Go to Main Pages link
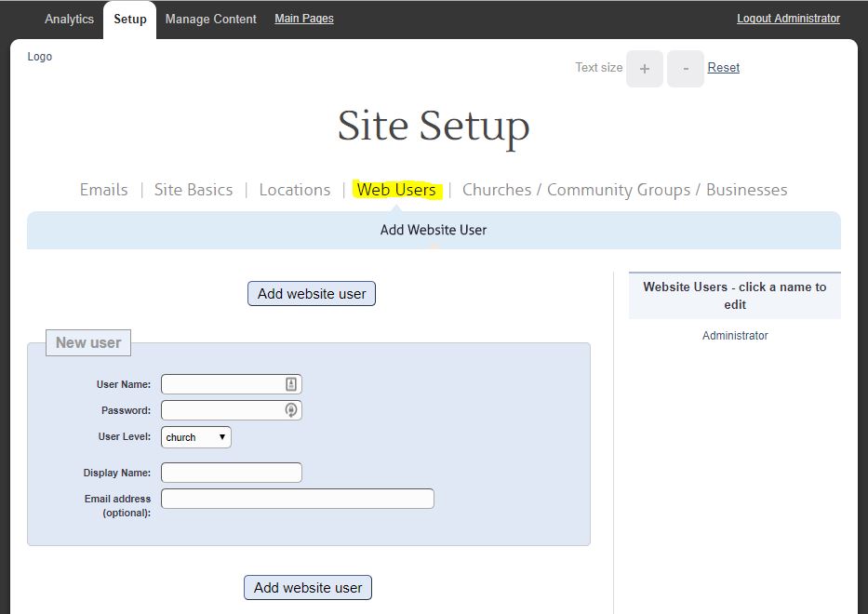This screenshot has width=868, height=614. 304,19
